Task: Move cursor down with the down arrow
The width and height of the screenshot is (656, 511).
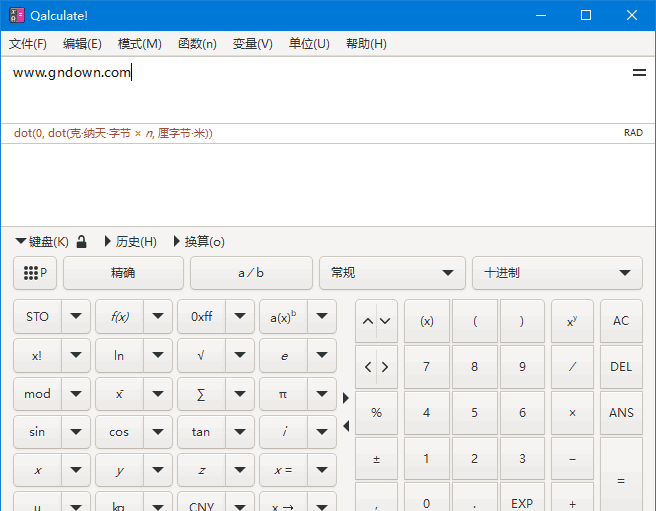Action: point(385,321)
